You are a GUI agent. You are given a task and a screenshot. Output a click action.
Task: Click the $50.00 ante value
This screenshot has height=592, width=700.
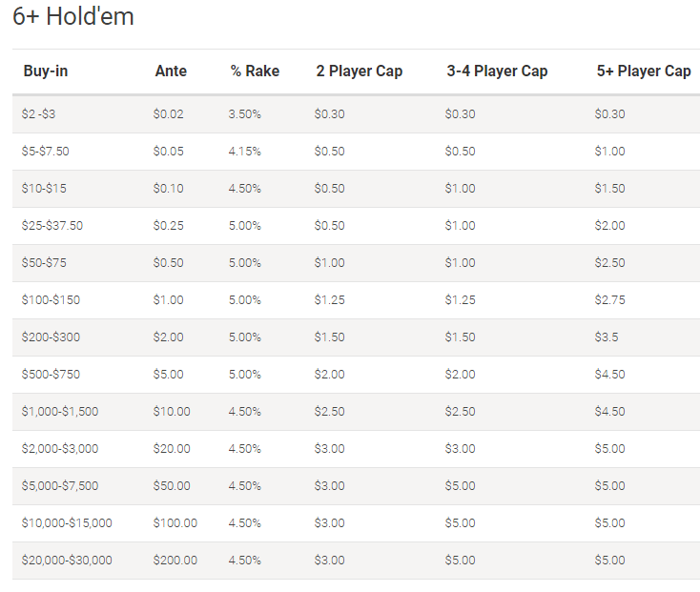172,486
